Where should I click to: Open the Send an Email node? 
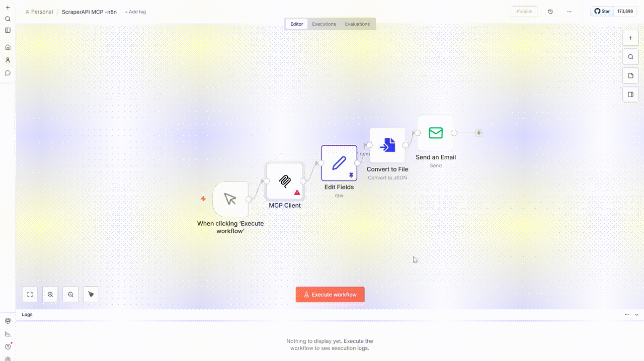[x=436, y=133]
